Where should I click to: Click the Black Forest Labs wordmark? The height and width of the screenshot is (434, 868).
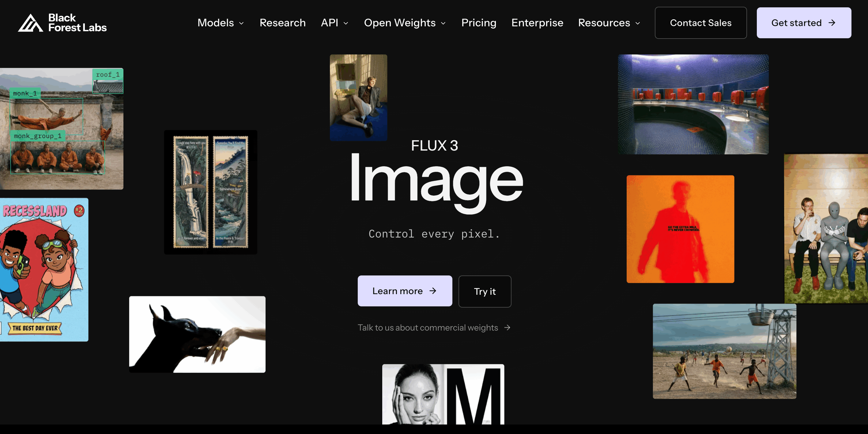77,23
